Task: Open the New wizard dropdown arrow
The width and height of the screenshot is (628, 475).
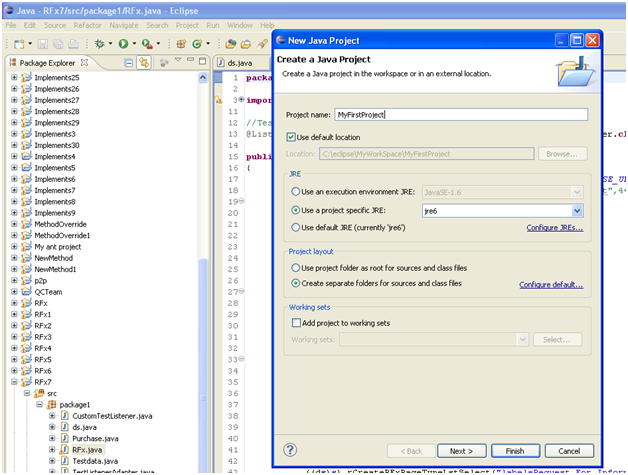Action: click(30, 44)
